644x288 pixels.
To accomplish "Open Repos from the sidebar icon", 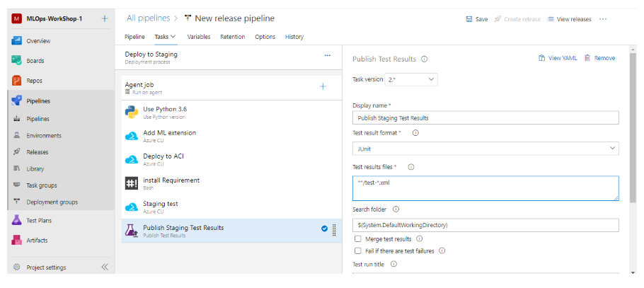I will [x=17, y=81].
